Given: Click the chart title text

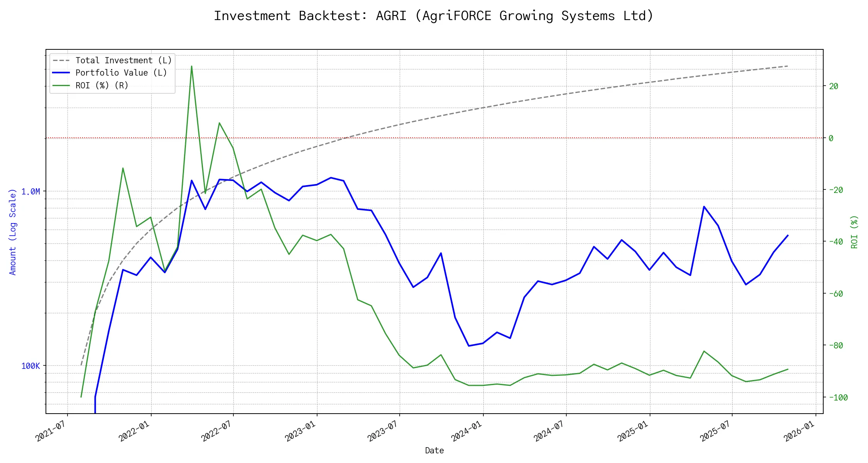Looking at the screenshot, I should (434, 16).
